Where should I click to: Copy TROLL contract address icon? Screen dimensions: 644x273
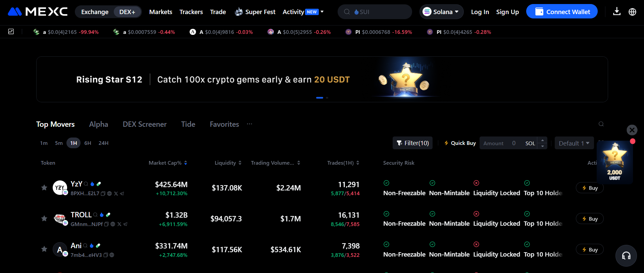[x=106, y=224]
